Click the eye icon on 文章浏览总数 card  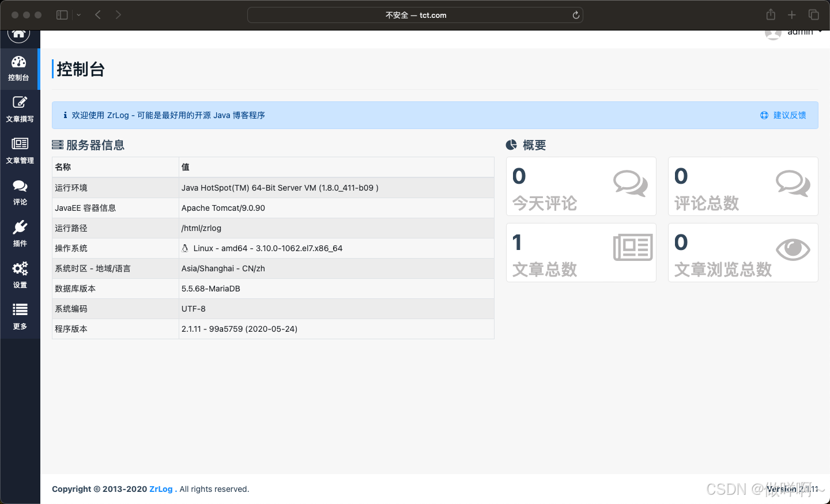793,249
